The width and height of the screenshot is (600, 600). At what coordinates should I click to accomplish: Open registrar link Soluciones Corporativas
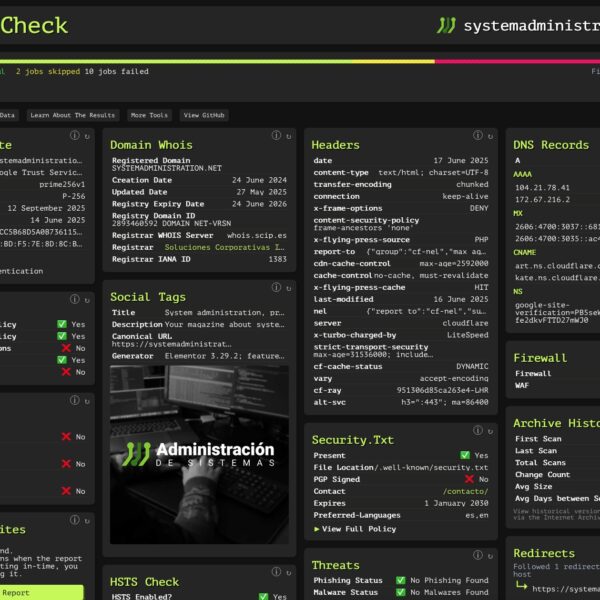pos(224,247)
